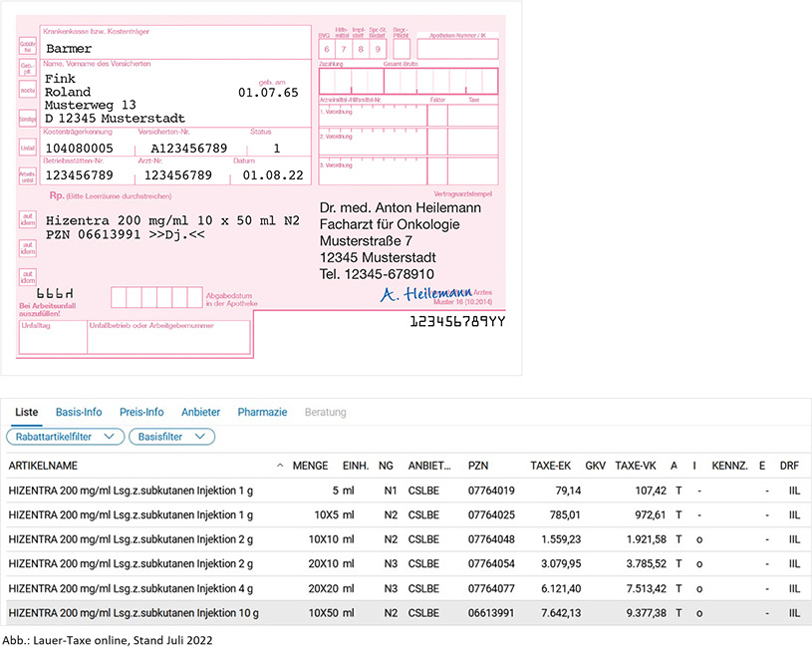Click TAXE-EK value 3.079,95

pos(561,563)
